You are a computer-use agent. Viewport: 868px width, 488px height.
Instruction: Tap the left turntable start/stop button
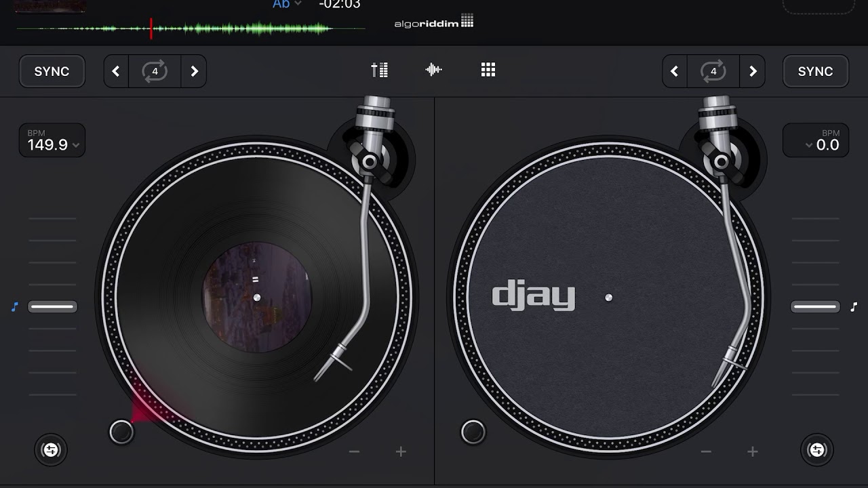point(121,431)
